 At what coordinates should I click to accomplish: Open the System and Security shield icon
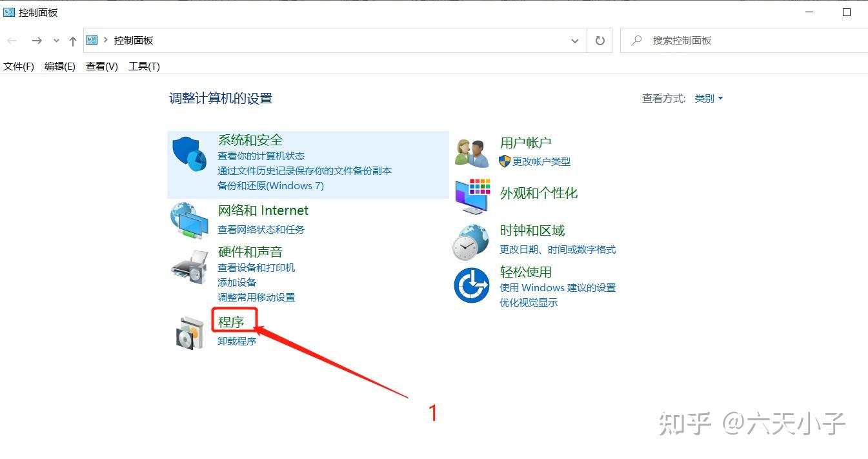189,154
